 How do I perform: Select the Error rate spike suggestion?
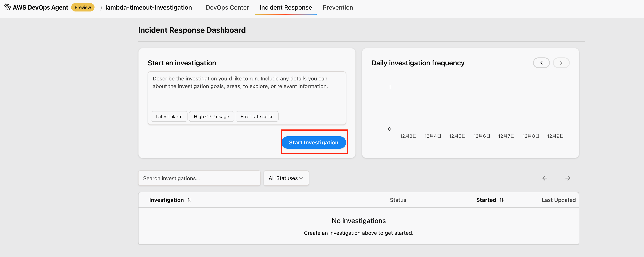[257, 117]
